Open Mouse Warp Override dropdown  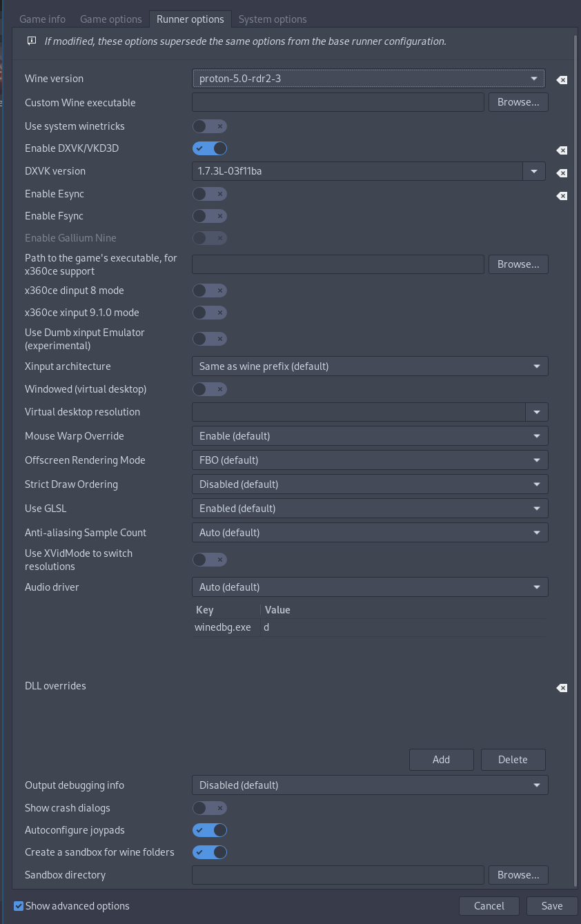tap(370, 436)
